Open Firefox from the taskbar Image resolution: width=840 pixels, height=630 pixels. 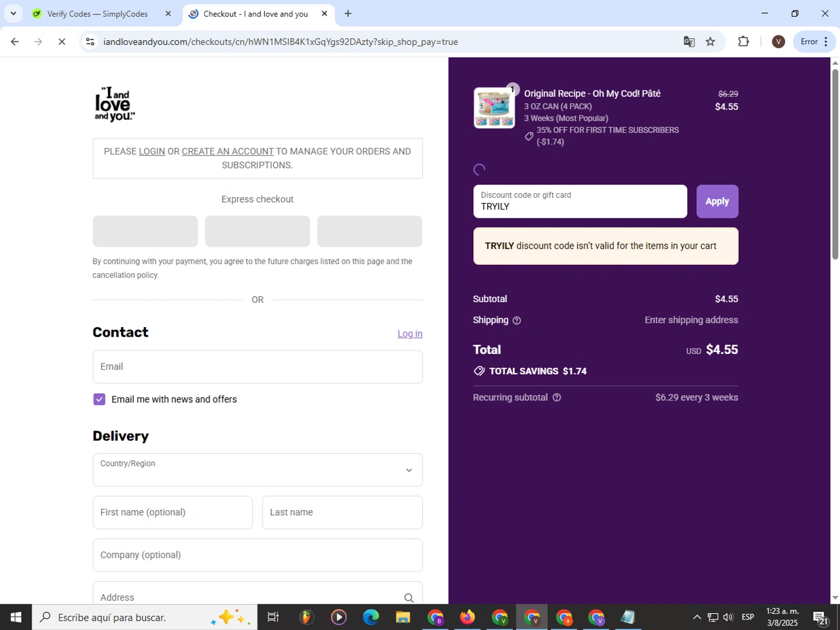click(x=467, y=617)
